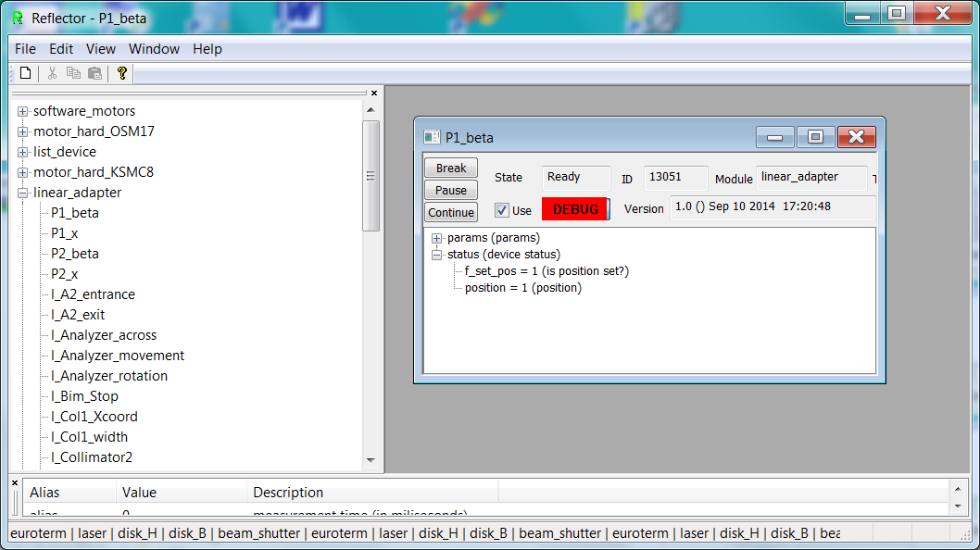Click the tree panel scroll down arrow

tap(371, 460)
